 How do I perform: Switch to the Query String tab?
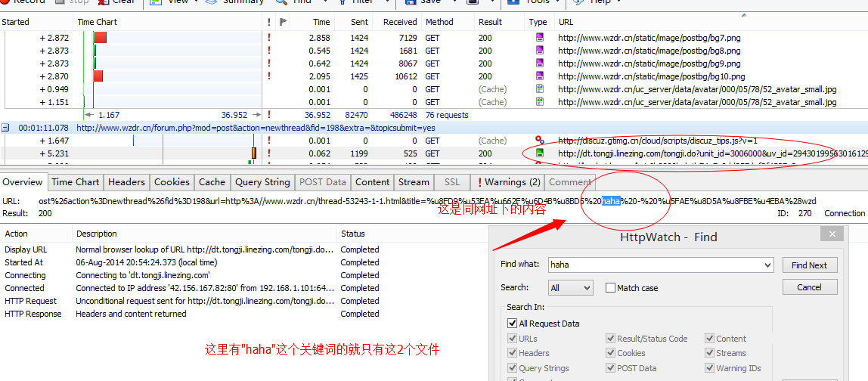(x=262, y=182)
